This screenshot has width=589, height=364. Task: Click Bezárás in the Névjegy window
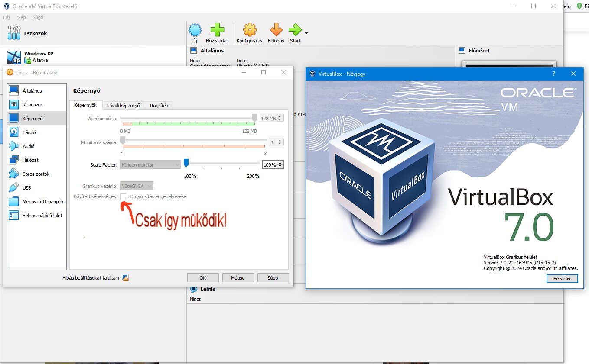tap(562, 279)
